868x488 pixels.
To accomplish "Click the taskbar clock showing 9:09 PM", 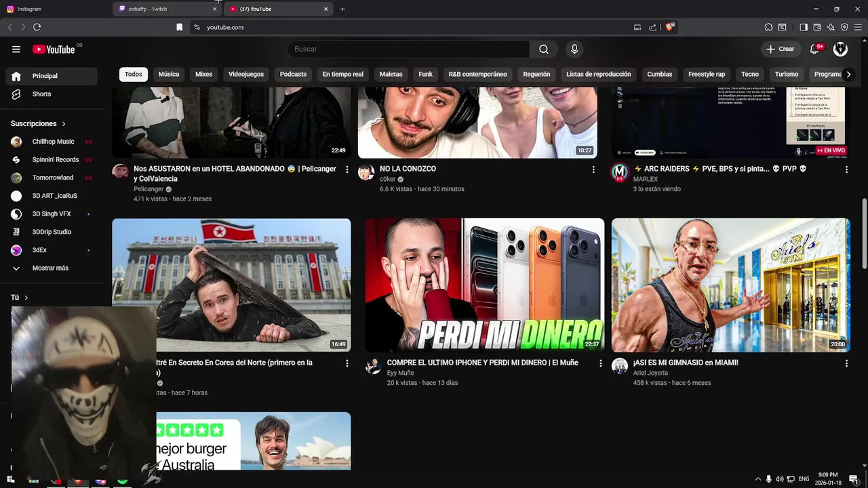I will (828, 479).
